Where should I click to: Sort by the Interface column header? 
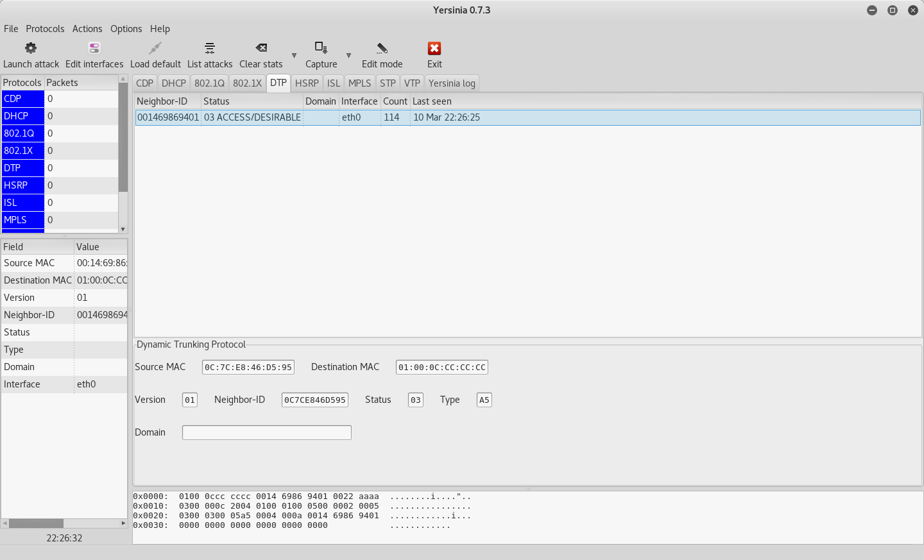pos(359,101)
